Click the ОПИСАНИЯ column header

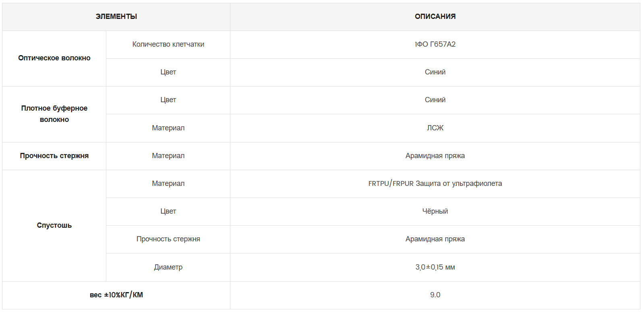[435, 16]
